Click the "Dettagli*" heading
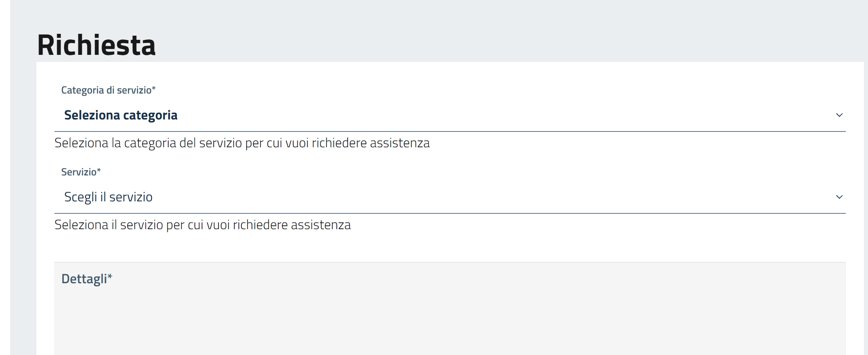This screenshot has width=868, height=355. [86, 278]
